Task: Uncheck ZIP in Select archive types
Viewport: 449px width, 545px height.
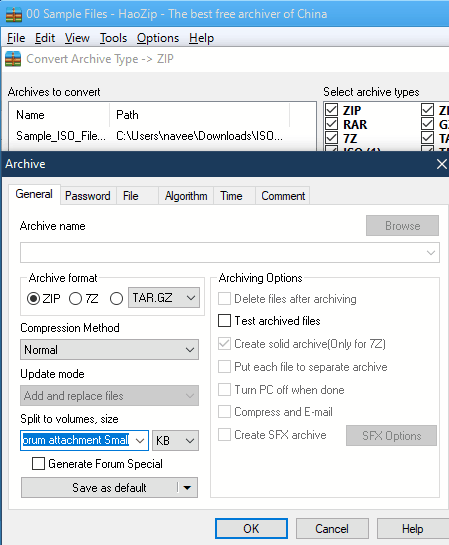Action: [x=332, y=110]
